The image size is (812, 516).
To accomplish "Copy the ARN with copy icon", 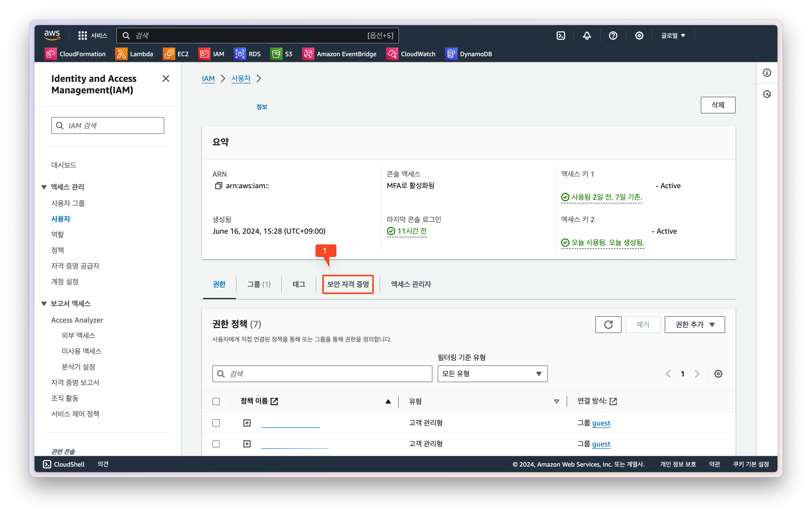I will (x=218, y=186).
